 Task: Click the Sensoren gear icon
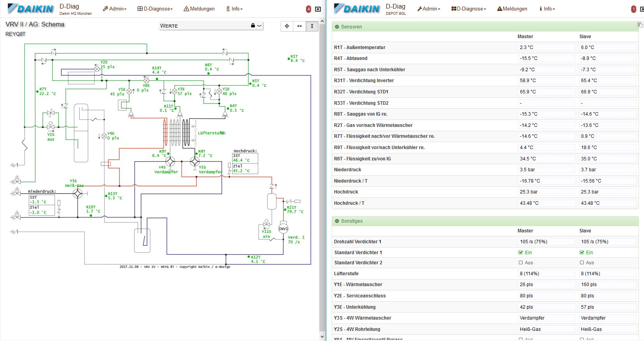[x=337, y=27]
